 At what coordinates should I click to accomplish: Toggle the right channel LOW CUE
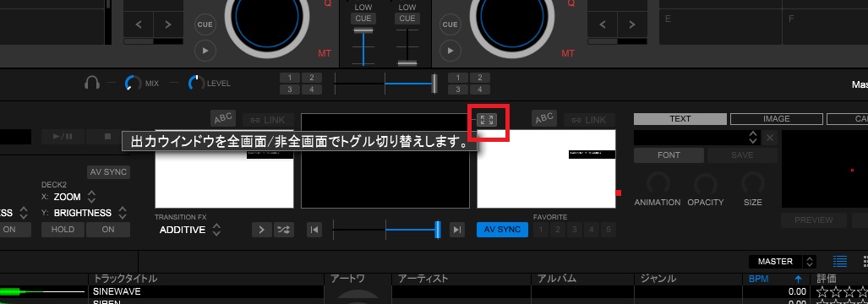pyautogui.click(x=407, y=19)
